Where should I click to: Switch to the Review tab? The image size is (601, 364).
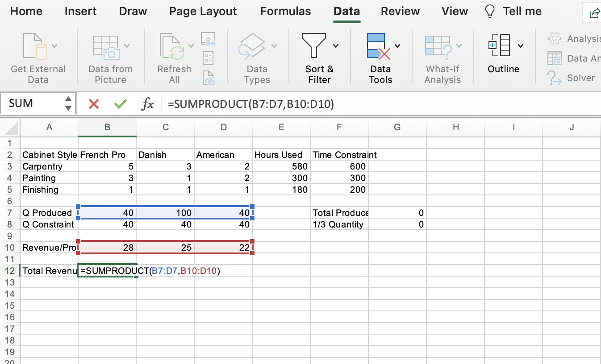tap(400, 11)
